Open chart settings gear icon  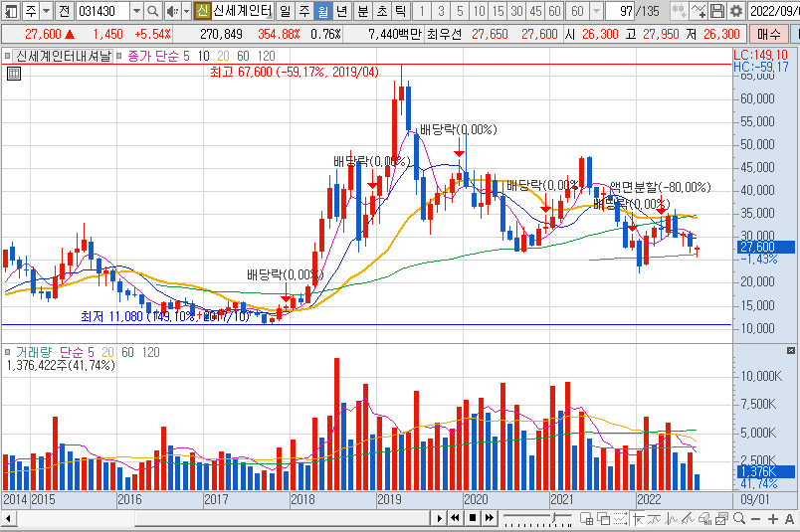(x=735, y=11)
